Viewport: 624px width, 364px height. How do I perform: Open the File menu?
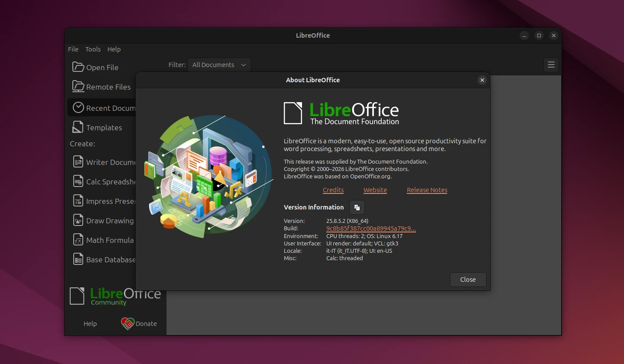coord(73,49)
